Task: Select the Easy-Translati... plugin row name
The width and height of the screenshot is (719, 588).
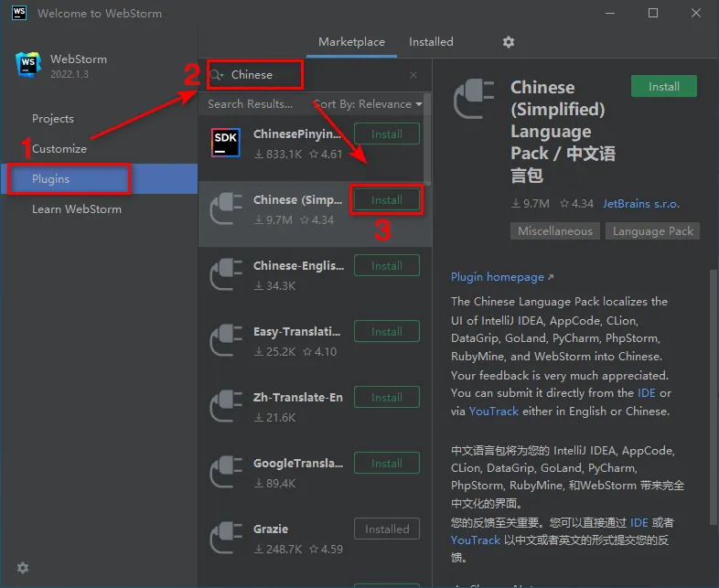Action: tap(296, 331)
